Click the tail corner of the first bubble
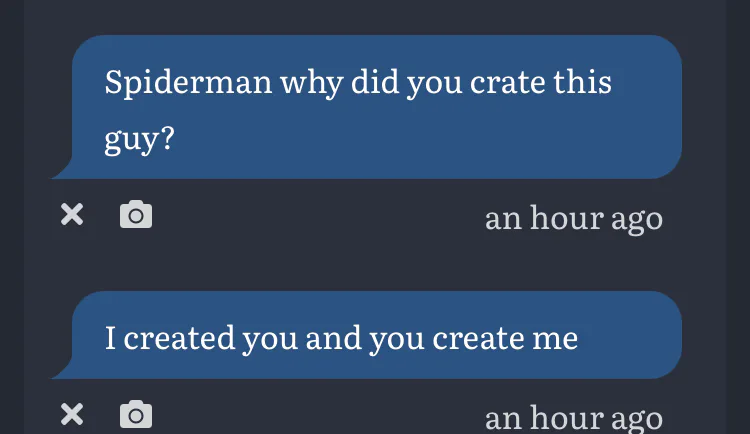This screenshot has width=750, height=434. coord(62,172)
